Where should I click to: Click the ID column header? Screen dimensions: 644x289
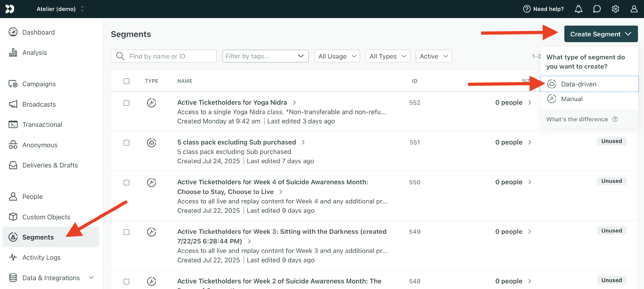[x=415, y=81]
